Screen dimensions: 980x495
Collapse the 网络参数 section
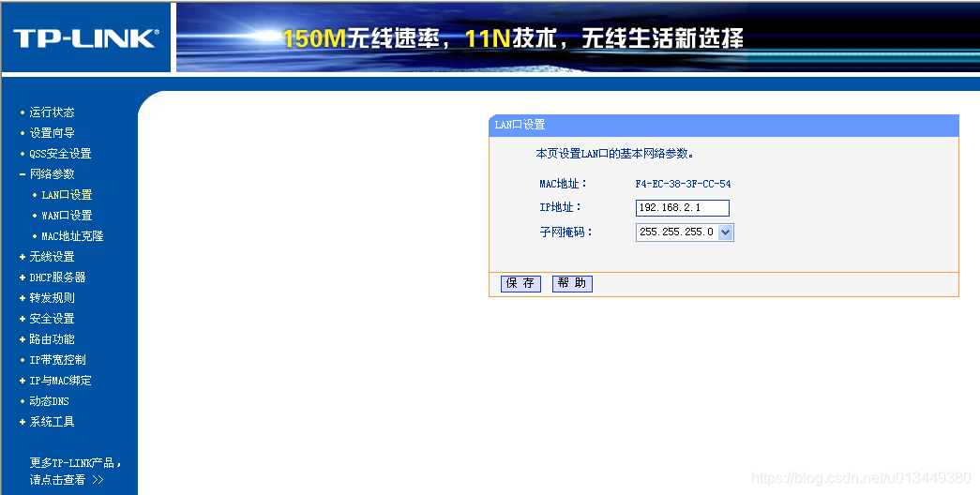(x=52, y=174)
